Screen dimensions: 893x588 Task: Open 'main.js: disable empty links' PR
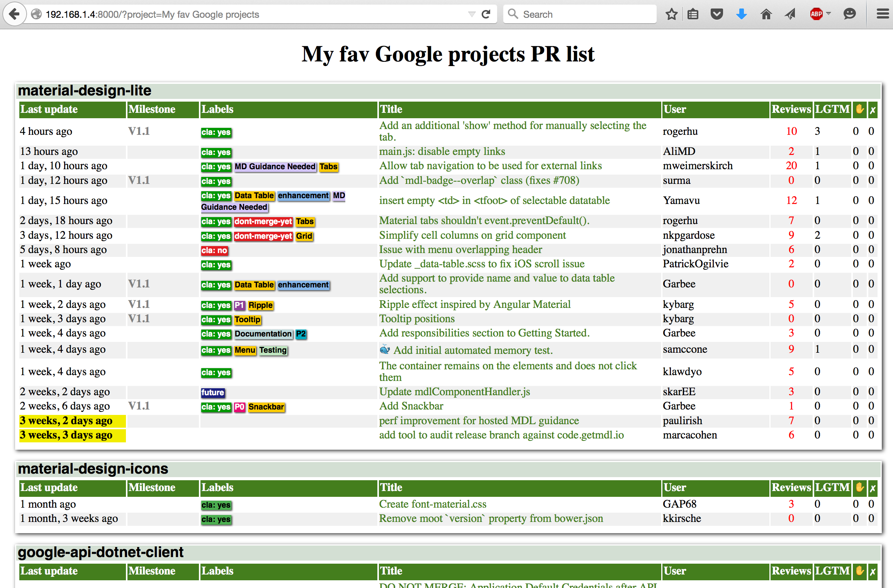click(442, 151)
